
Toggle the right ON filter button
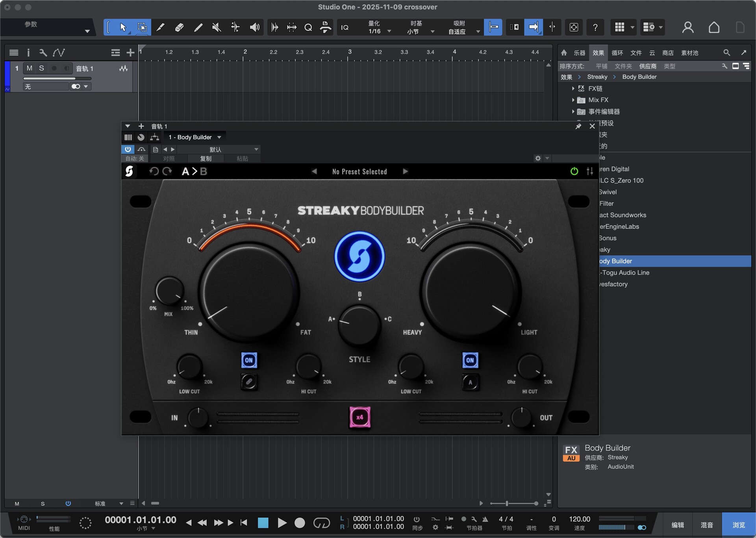pyautogui.click(x=470, y=360)
